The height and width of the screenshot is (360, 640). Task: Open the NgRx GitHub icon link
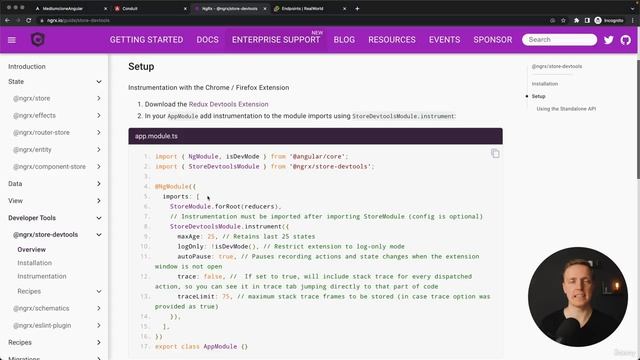(x=626, y=40)
